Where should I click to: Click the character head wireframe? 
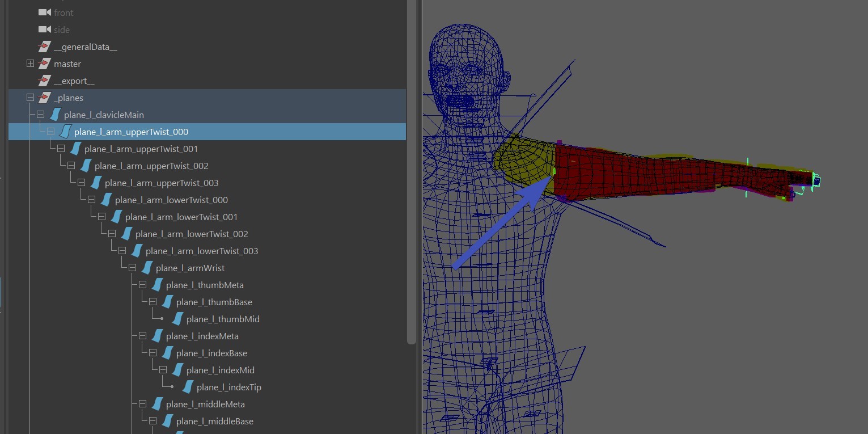468,68
